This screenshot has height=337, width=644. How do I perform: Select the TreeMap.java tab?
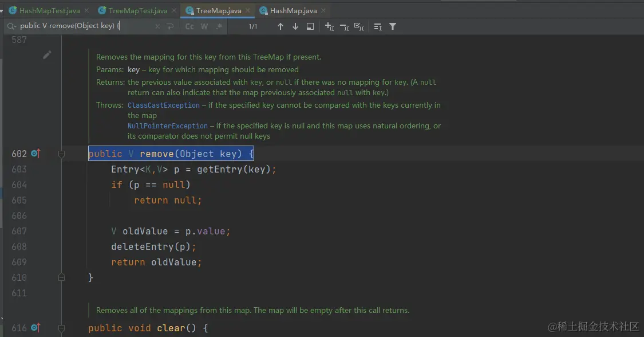point(219,11)
